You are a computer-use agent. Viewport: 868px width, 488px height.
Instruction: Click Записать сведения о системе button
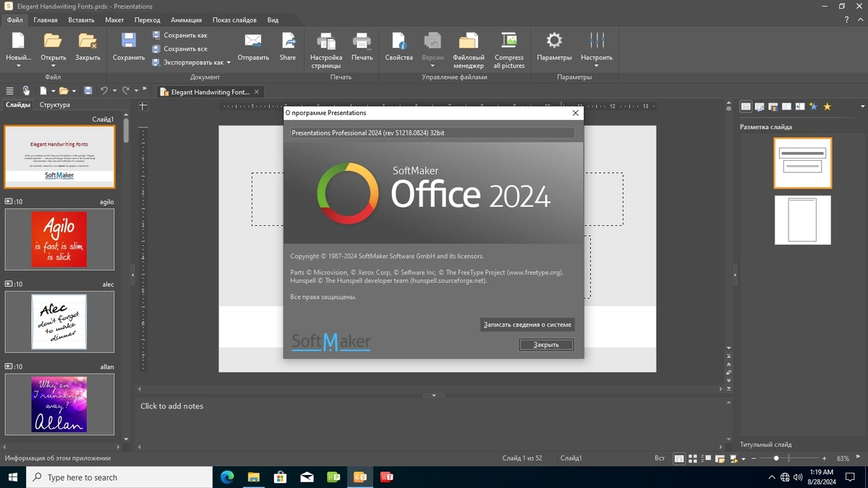(527, 324)
